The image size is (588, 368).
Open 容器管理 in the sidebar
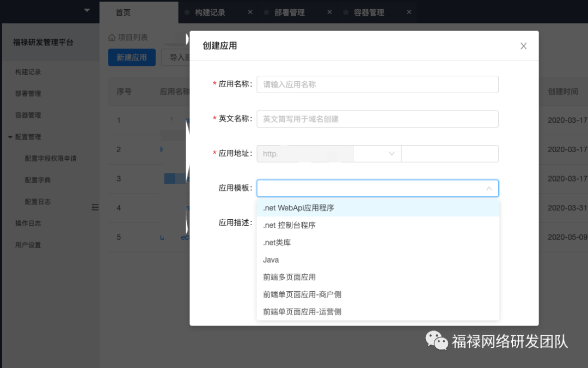pyautogui.click(x=28, y=115)
